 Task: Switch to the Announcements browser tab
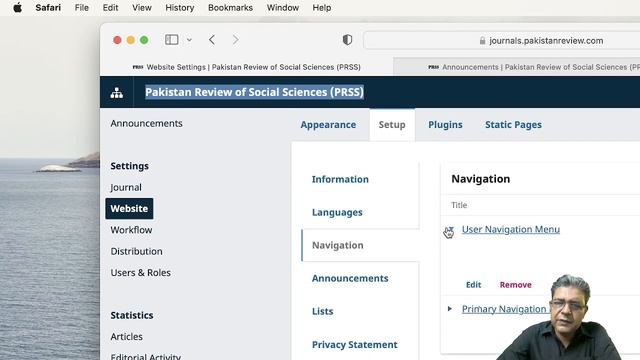tap(517, 67)
